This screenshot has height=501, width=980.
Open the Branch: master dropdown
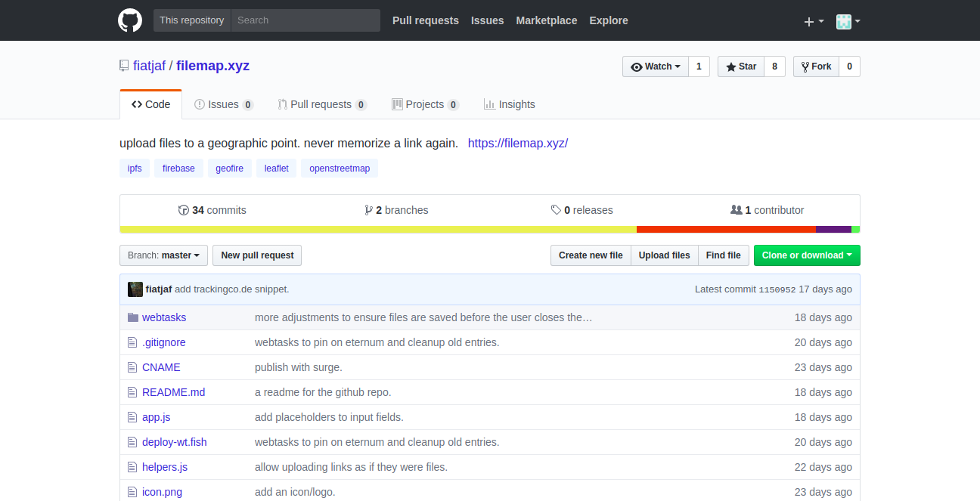point(163,255)
